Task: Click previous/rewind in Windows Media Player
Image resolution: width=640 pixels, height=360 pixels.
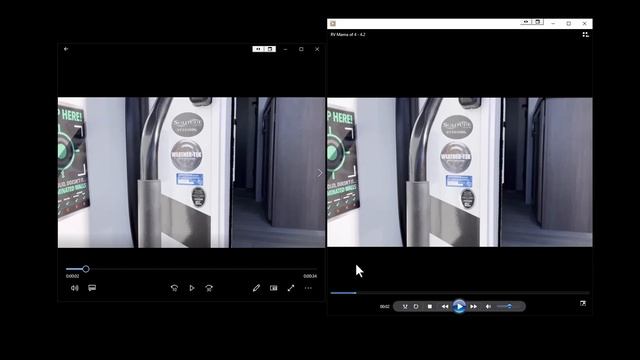Action: (x=444, y=307)
